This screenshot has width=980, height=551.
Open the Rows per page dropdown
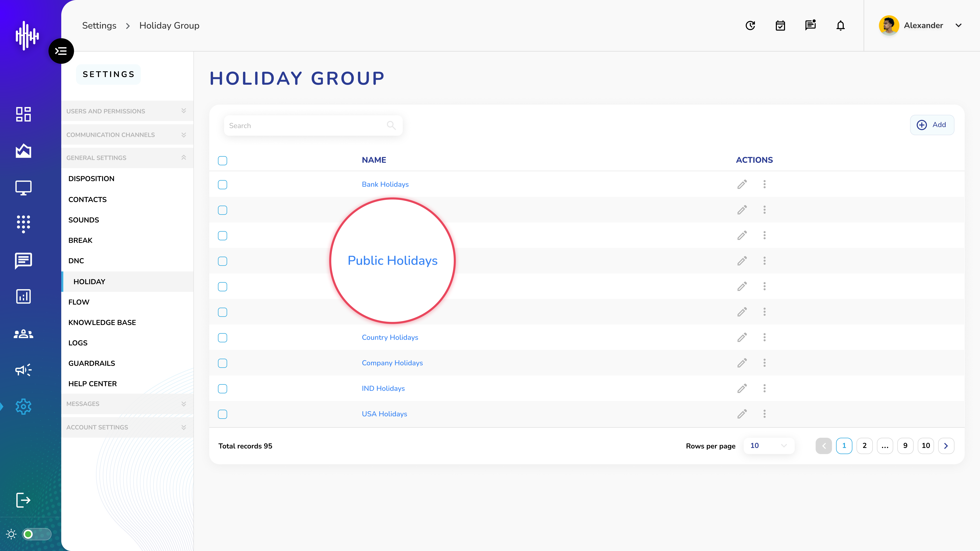769,446
